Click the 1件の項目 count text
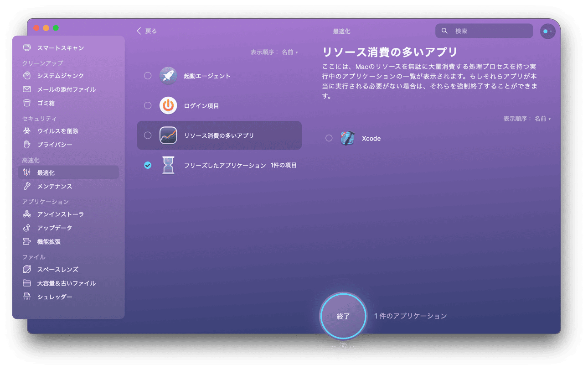Viewport: 588px width, 370px height. (284, 165)
